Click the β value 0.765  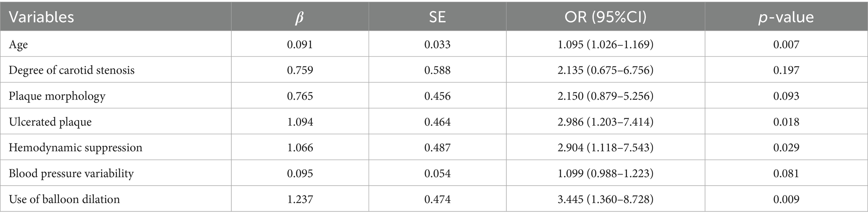point(300,96)
